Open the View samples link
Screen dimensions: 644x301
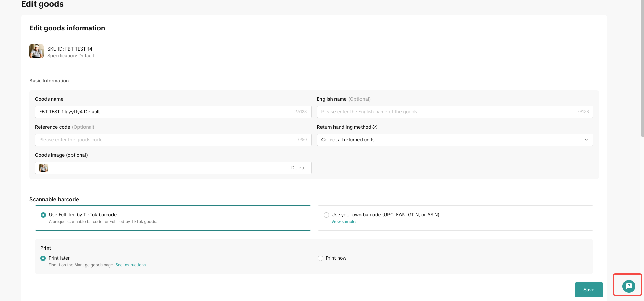pyautogui.click(x=344, y=222)
